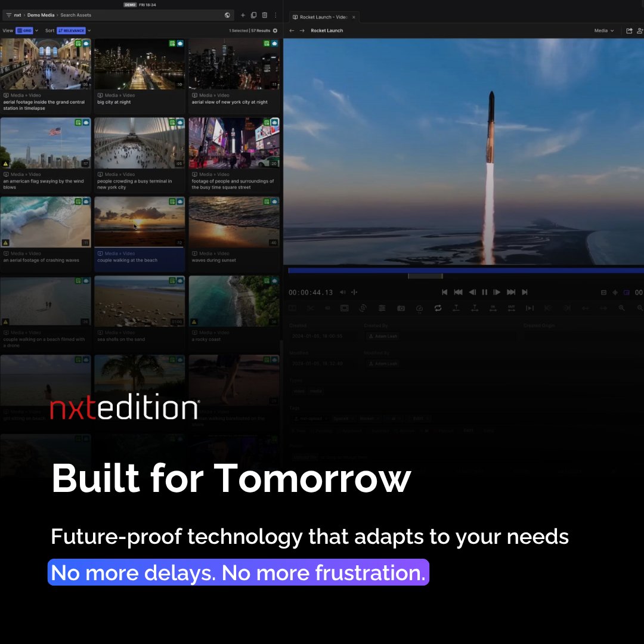Open the three-dot more options menu

pos(275,15)
